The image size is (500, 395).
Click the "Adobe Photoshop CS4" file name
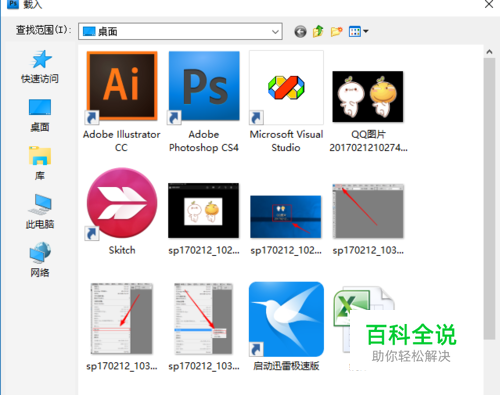204,141
